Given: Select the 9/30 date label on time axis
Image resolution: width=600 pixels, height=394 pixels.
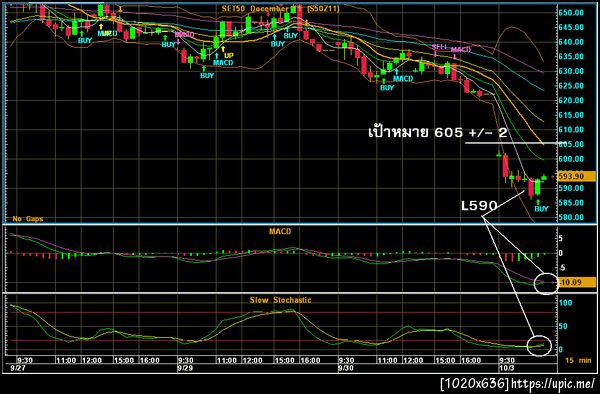Looking at the screenshot, I should (346, 368).
